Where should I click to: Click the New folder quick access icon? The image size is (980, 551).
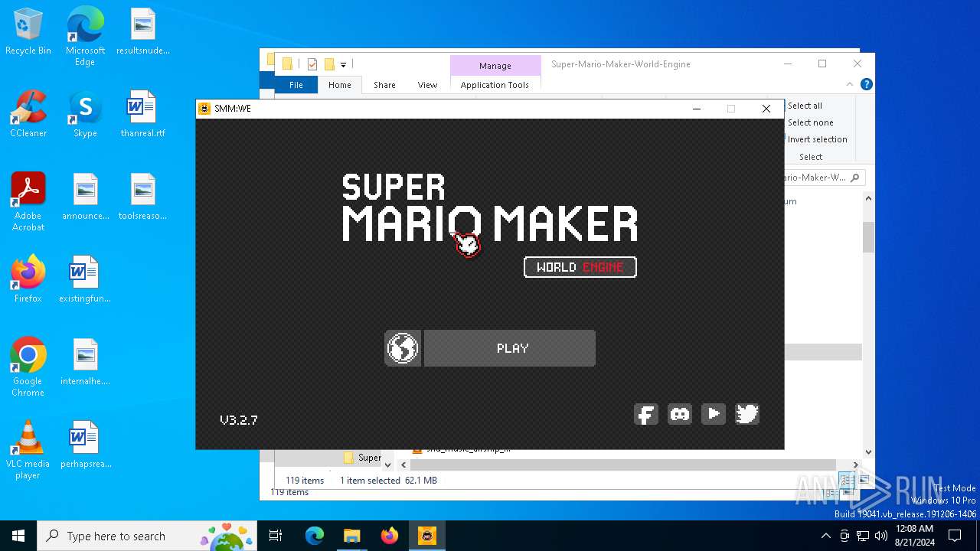tap(329, 64)
